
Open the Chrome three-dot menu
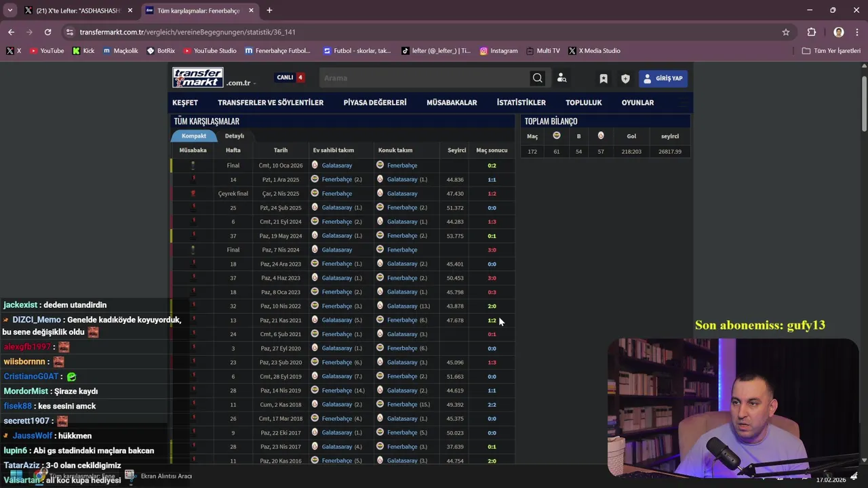[x=856, y=32]
